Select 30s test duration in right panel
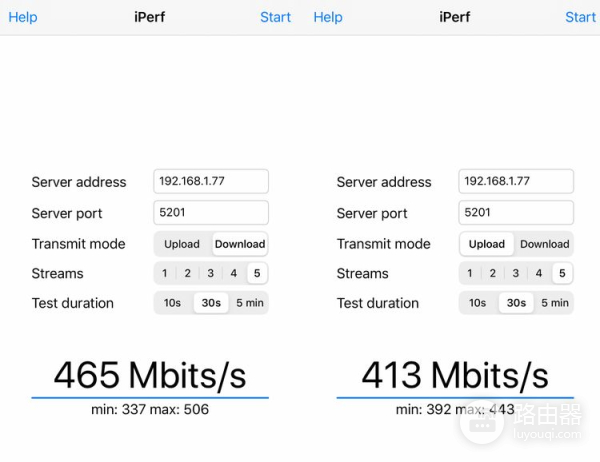Image resolution: width=600 pixels, height=462 pixels. point(516,303)
